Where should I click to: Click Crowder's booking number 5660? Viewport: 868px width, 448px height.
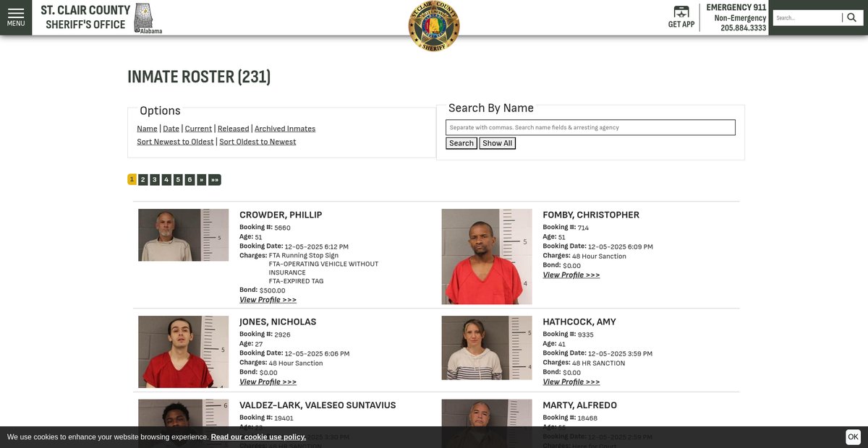[x=282, y=228]
